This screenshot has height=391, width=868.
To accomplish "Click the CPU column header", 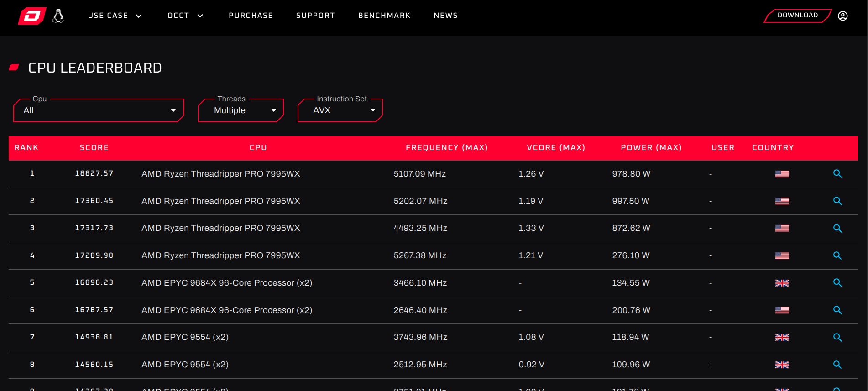I will tap(258, 148).
